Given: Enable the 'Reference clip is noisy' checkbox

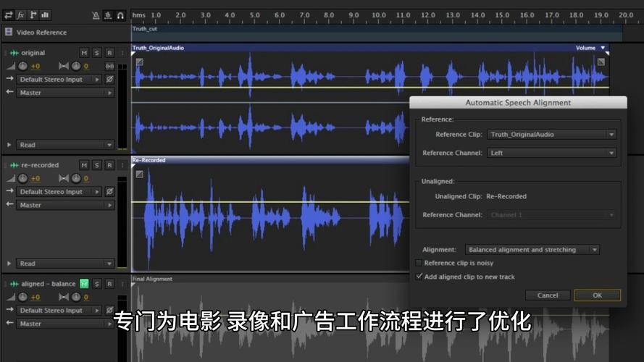Looking at the screenshot, I should [x=419, y=263].
